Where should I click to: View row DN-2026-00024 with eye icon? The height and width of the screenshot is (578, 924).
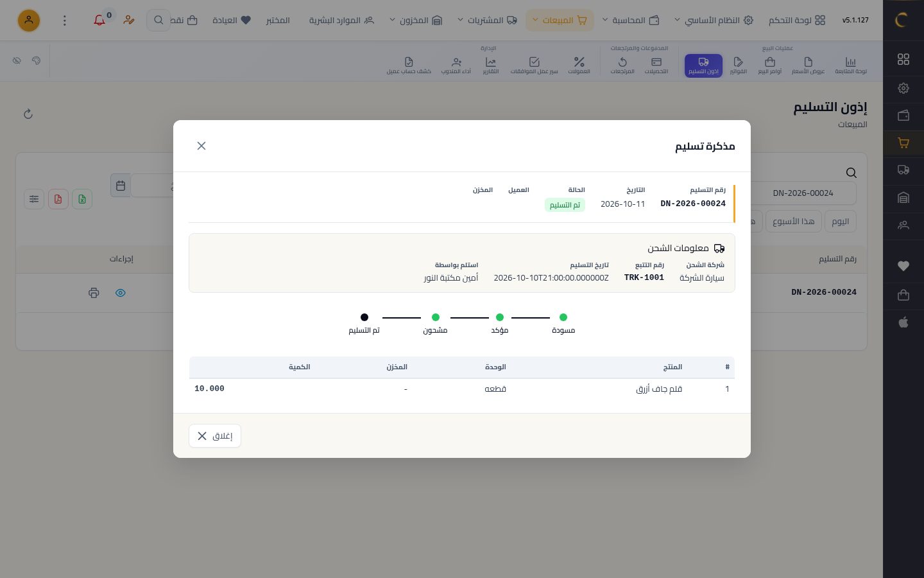(121, 293)
